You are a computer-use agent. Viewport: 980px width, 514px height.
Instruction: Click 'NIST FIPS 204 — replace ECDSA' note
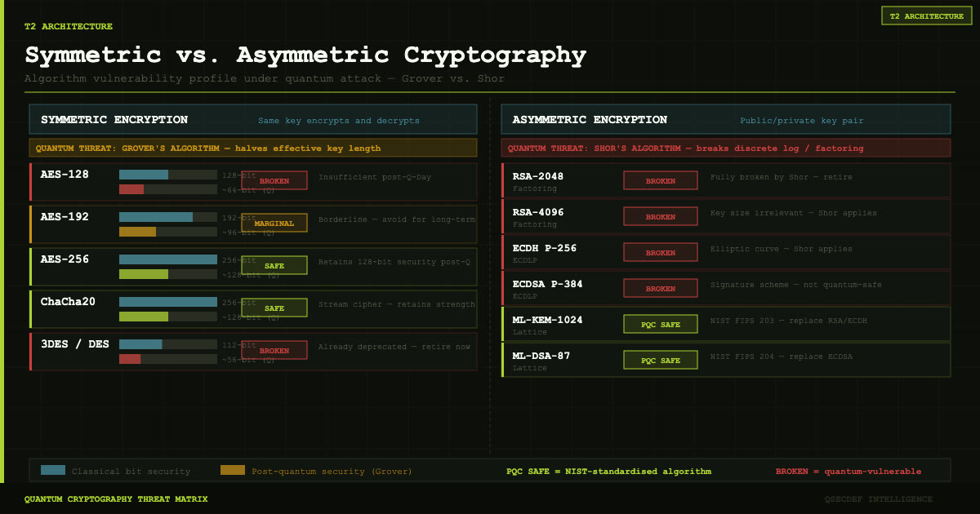(782, 357)
